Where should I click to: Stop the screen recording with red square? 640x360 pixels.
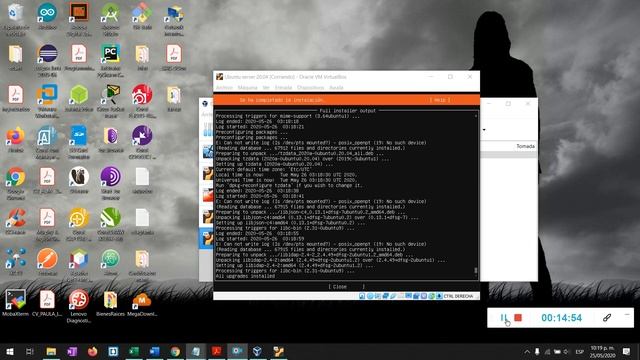[518, 318]
